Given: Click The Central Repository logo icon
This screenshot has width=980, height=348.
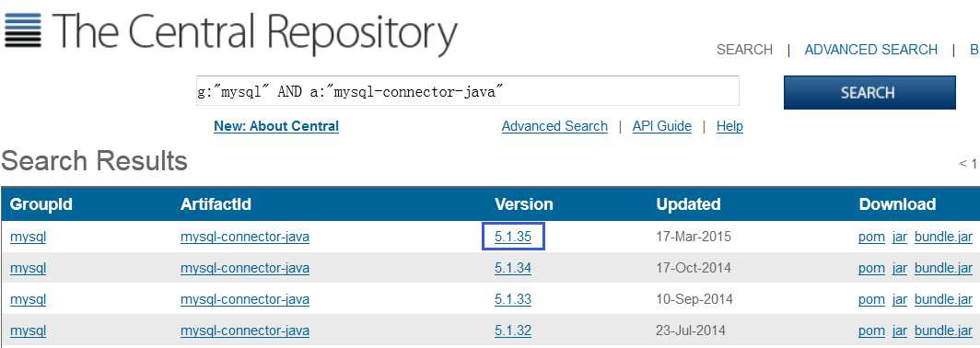Looking at the screenshot, I should (22, 30).
